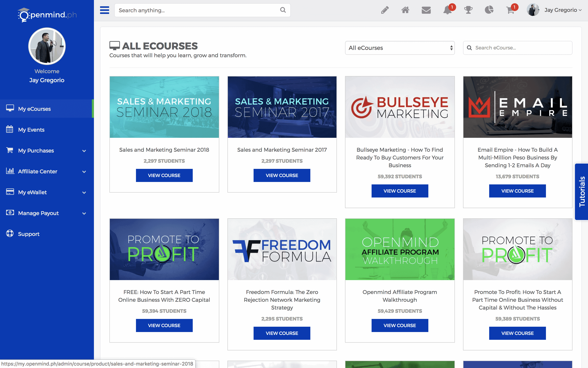Viewport: 588px width, 368px height.
Task: Click the Search anything input field
Action: pyautogui.click(x=202, y=10)
